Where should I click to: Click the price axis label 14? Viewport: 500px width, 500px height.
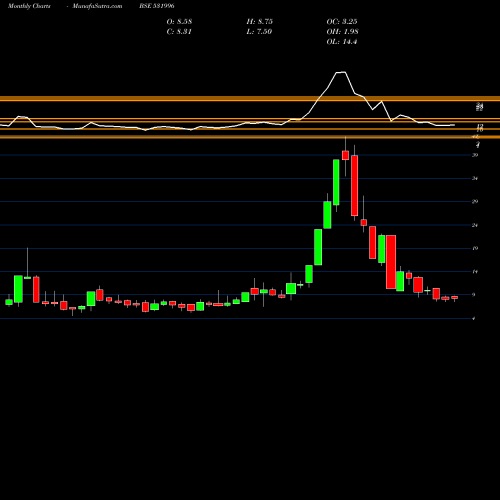pyautogui.click(x=475, y=271)
